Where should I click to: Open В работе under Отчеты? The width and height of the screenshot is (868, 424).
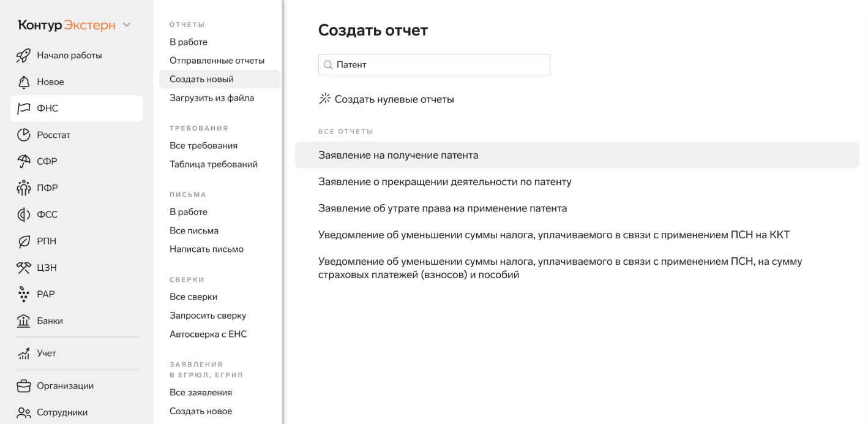coord(189,42)
